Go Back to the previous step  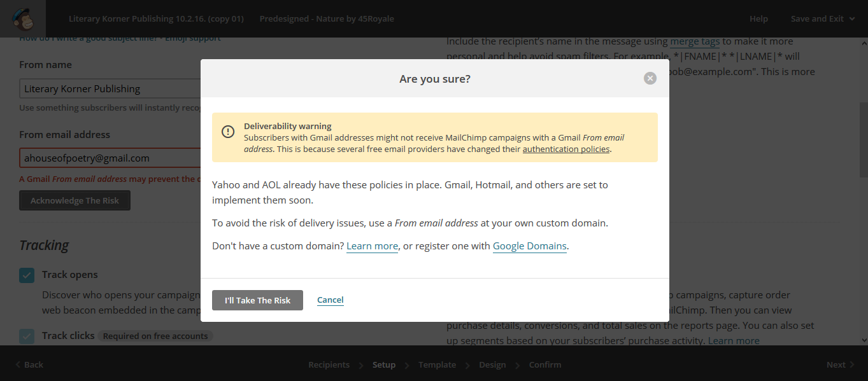[x=29, y=364]
